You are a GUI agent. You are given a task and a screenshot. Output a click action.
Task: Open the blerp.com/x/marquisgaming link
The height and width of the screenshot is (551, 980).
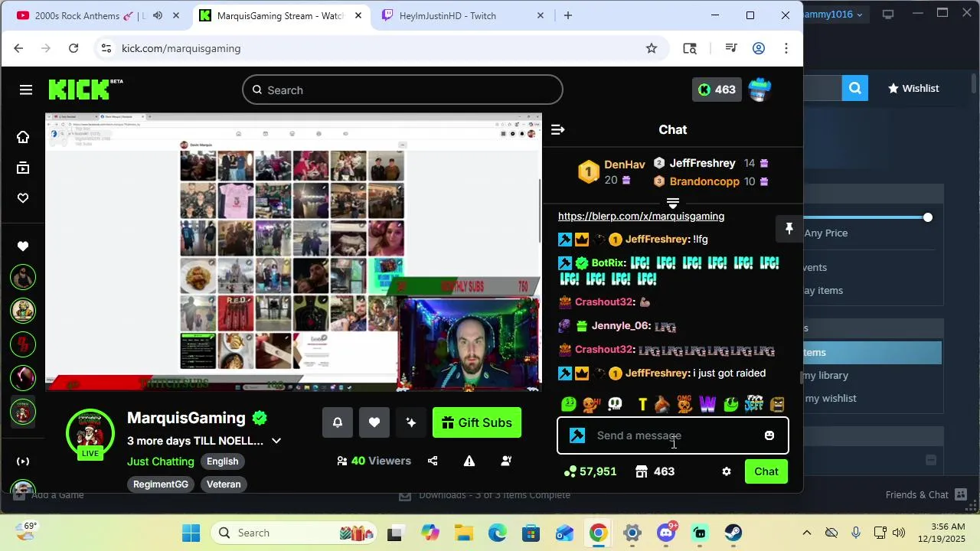pos(641,217)
